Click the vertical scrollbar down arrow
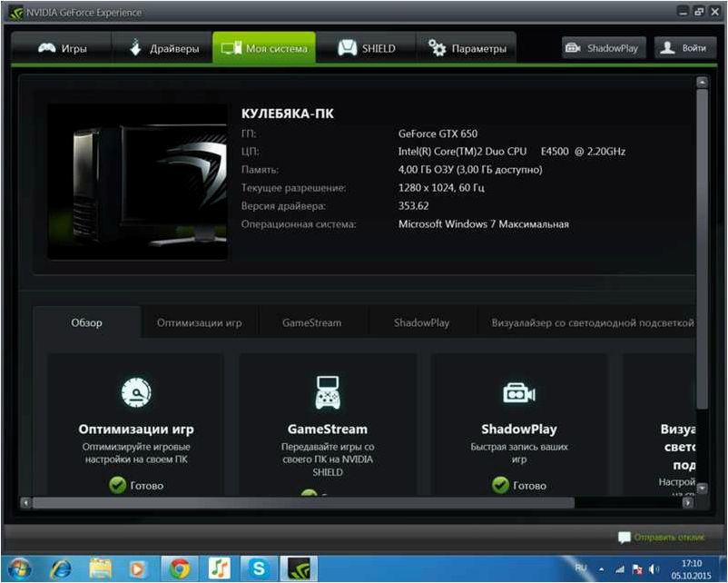This screenshot has width=728, height=583. [x=702, y=488]
